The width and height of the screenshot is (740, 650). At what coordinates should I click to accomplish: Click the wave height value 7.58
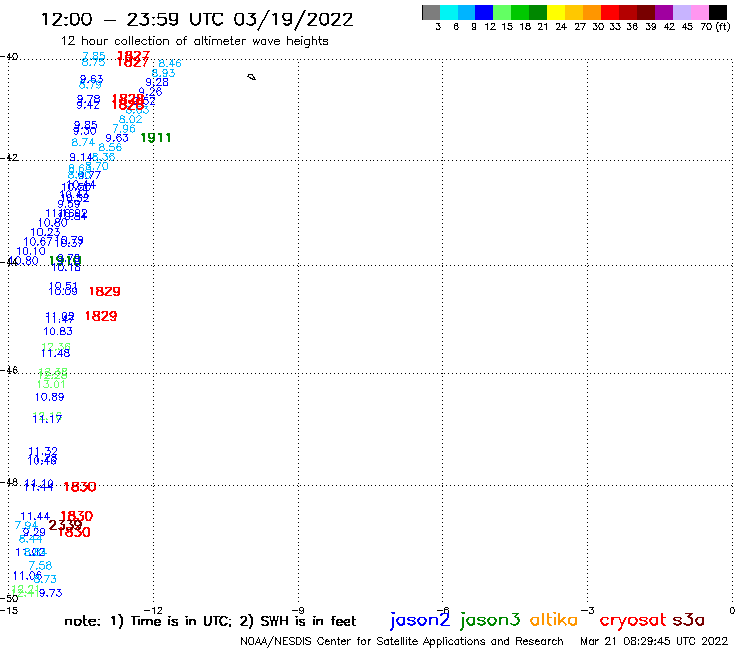click(x=41, y=565)
